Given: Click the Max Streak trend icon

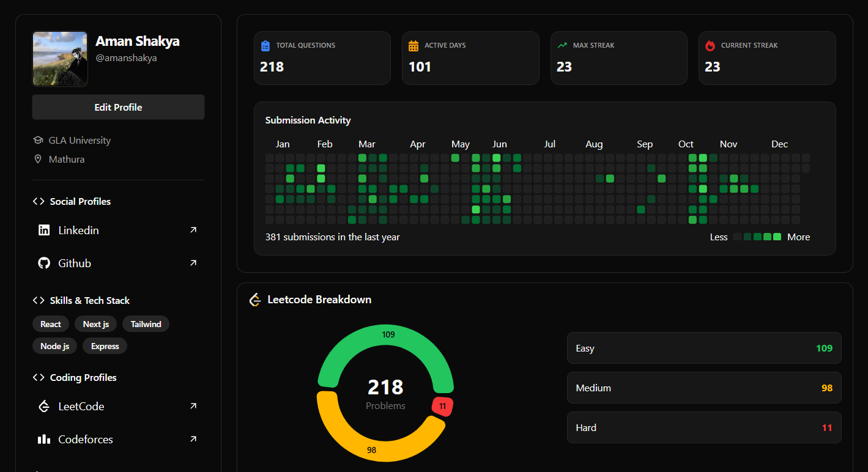Looking at the screenshot, I should (562, 46).
